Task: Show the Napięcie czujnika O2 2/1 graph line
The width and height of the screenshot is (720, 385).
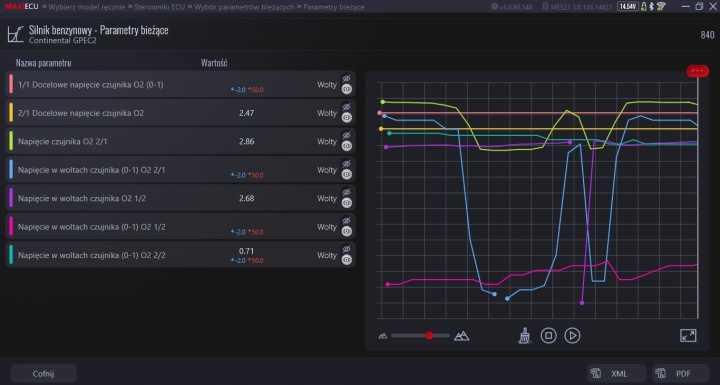Action: coord(347,146)
